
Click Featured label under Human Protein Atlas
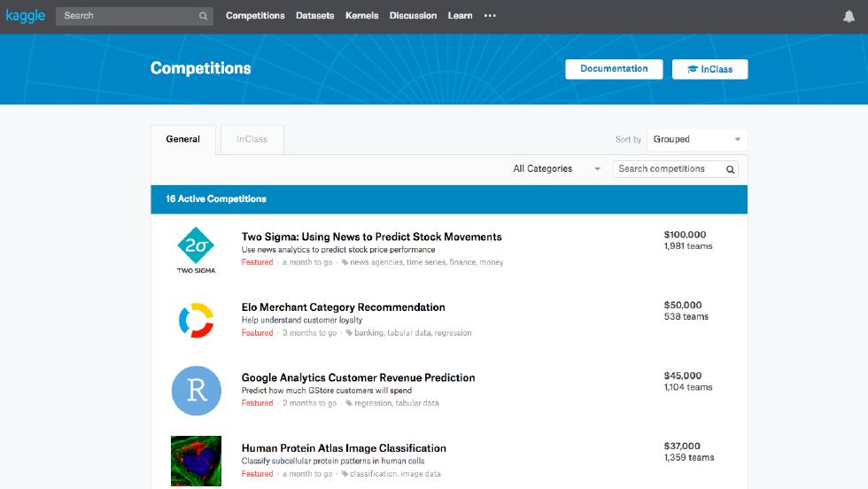tap(257, 473)
